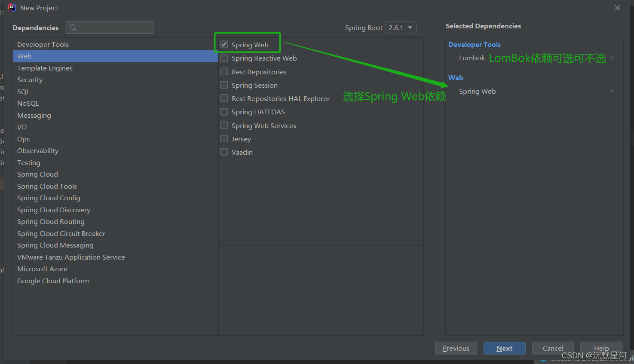This screenshot has height=364, width=634.
Task: Choose the Security category
Action: 116,80
